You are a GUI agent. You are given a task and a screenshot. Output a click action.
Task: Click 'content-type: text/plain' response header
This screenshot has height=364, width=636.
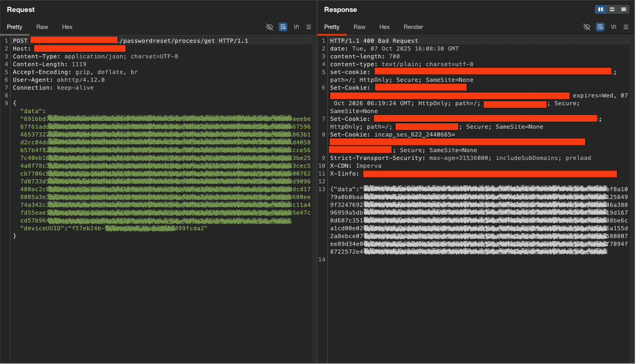pyautogui.click(x=402, y=64)
